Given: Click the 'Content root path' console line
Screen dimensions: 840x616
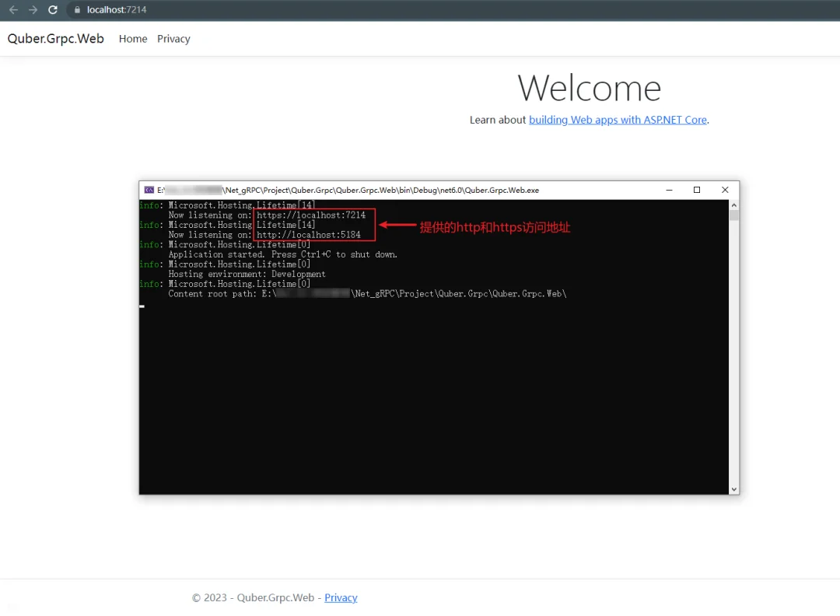Looking at the screenshot, I should [367, 293].
